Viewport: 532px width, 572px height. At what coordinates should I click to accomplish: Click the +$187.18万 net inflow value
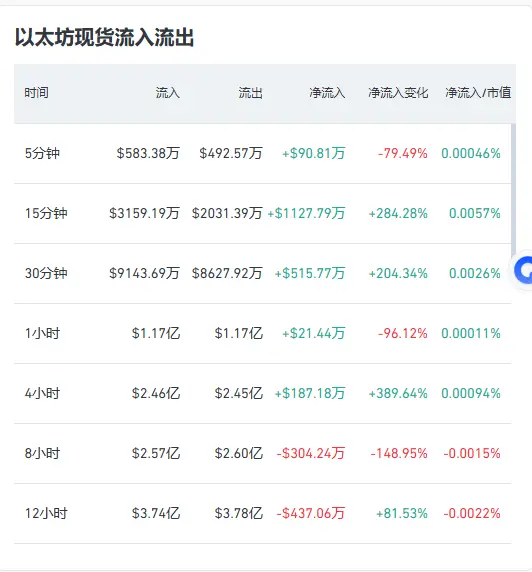coord(310,393)
